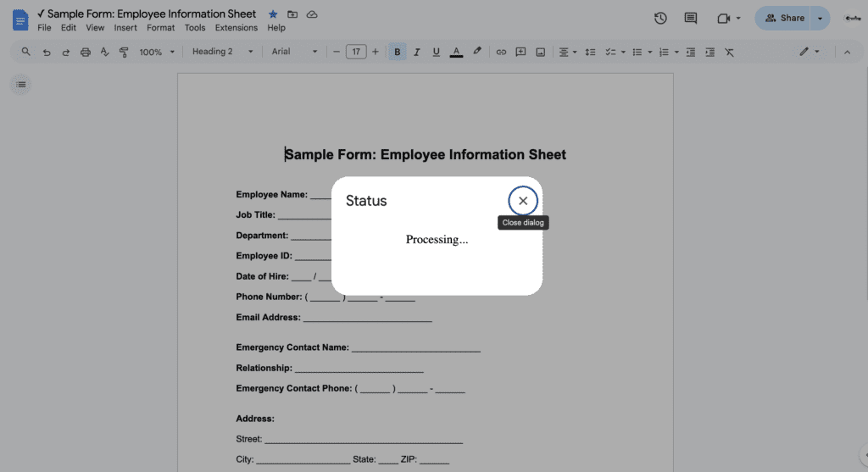Close the Status dialog
The width and height of the screenshot is (868, 472).
coord(522,201)
